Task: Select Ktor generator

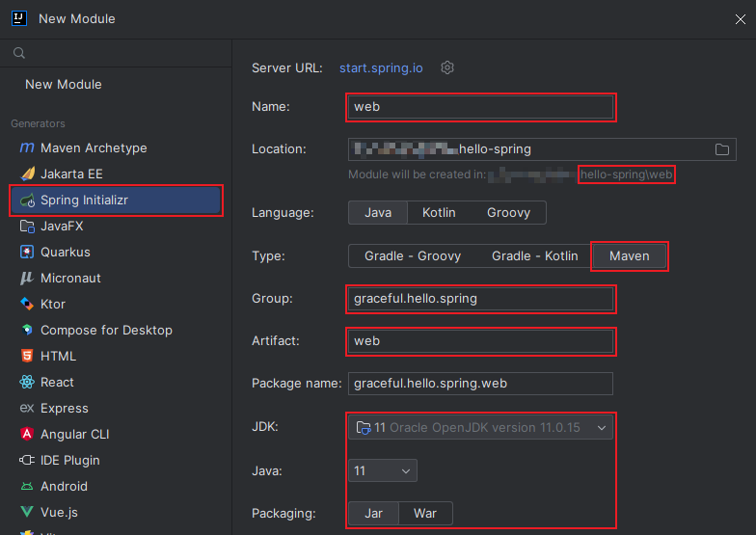Action: pyautogui.click(x=116, y=305)
